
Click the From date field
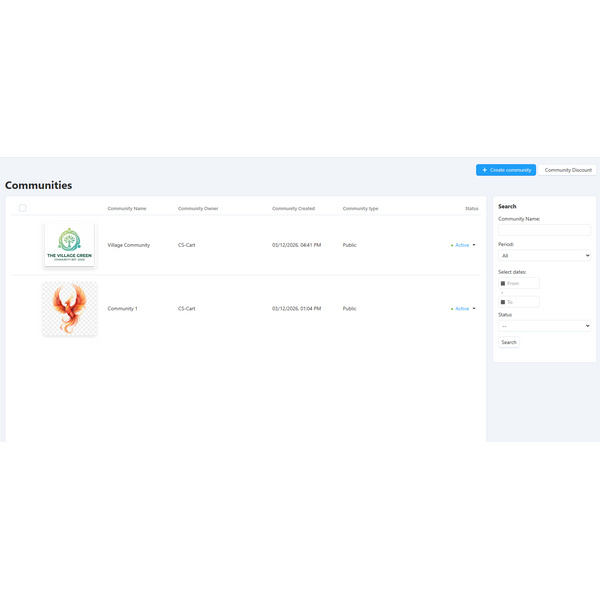(x=522, y=284)
